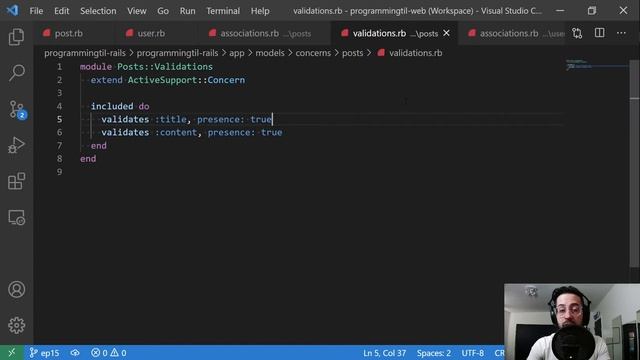Expand the models breadcrumb
This screenshot has width=640, height=360.
[x=270, y=53]
